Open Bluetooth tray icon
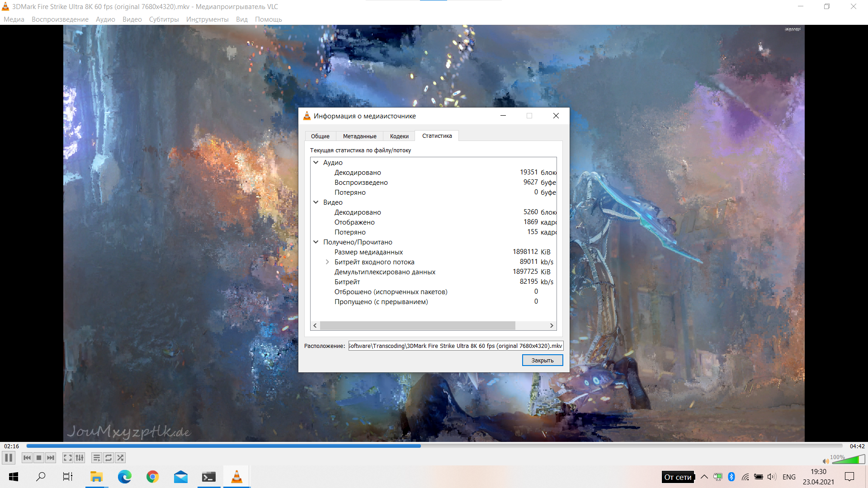868x488 pixels. (731, 477)
